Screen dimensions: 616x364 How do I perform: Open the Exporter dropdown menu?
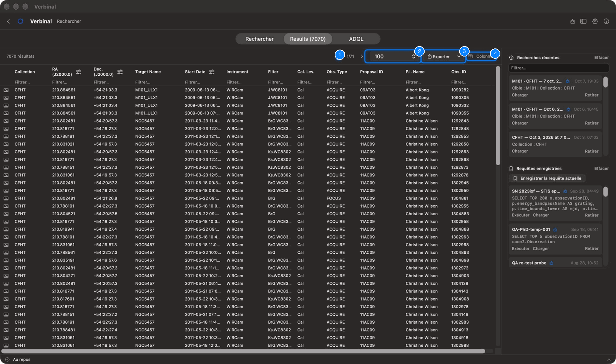443,57
